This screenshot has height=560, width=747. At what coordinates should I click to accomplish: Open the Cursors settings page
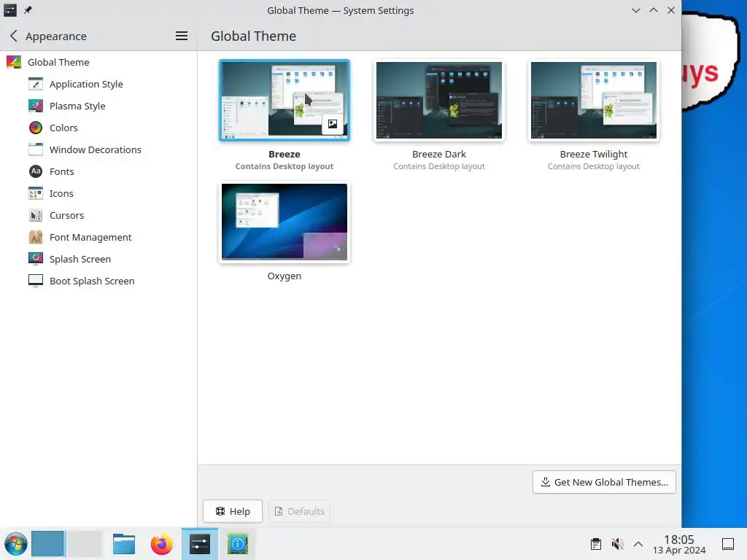click(66, 215)
